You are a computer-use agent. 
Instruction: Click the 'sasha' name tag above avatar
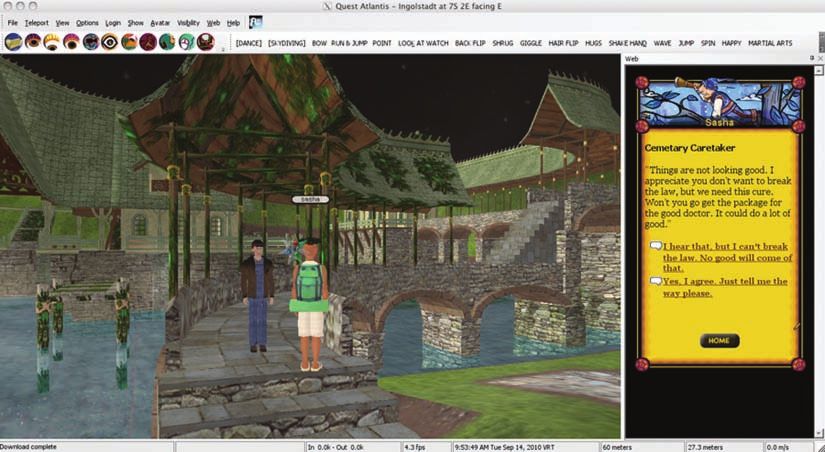click(310, 199)
